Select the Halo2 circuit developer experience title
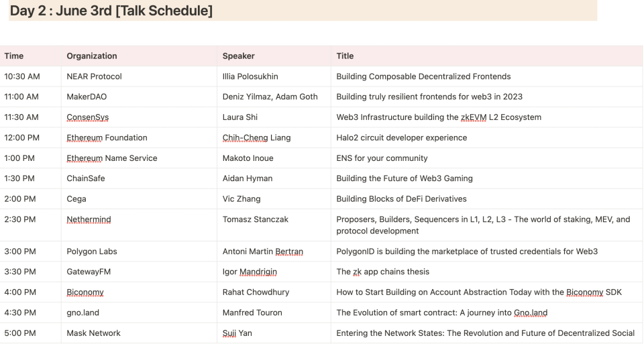The height and width of the screenshot is (344, 644). pyautogui.click(x=401, y=137)
